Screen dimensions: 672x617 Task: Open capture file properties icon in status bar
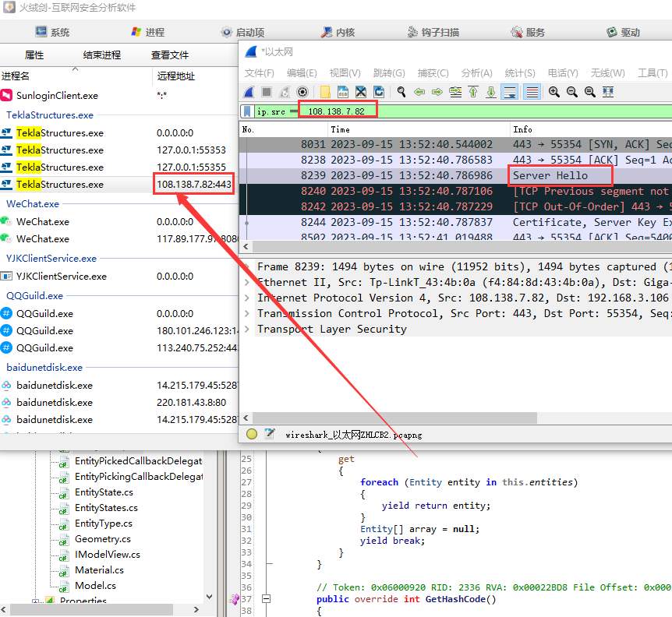pyautogui.click(x=270, y=434)
